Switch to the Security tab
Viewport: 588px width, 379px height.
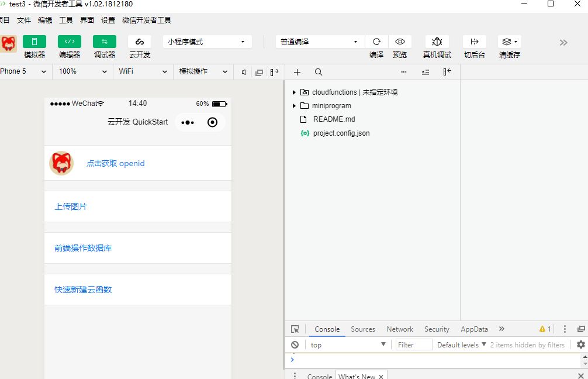coord(437,329)
